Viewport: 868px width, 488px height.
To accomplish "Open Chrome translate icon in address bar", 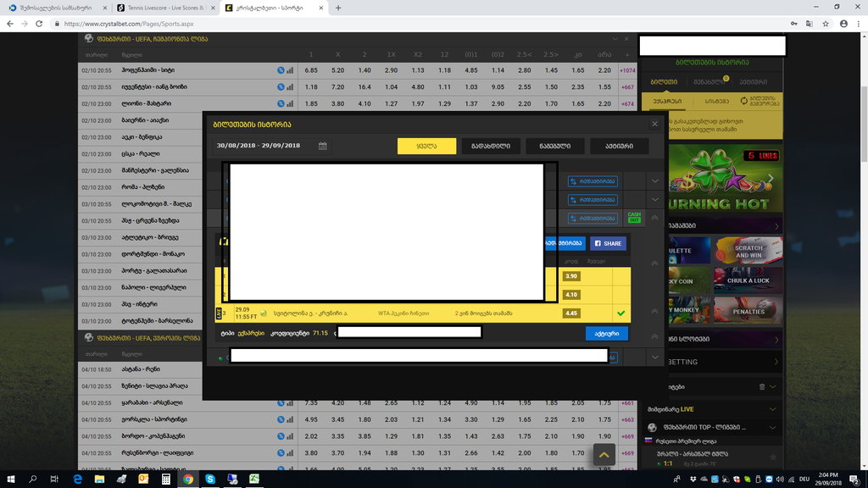I will click(x=810, y=24).
